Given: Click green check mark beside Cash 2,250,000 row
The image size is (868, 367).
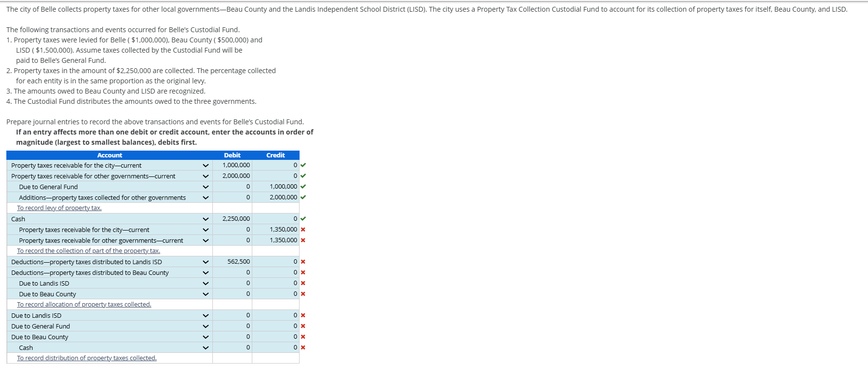Looking at the screenshot, I should (x=303, y=219).
